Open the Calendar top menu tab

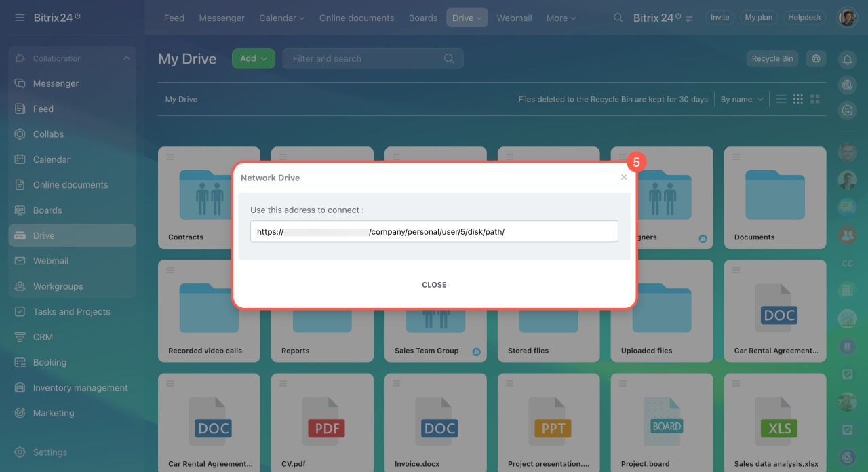(x=281, y=18)
